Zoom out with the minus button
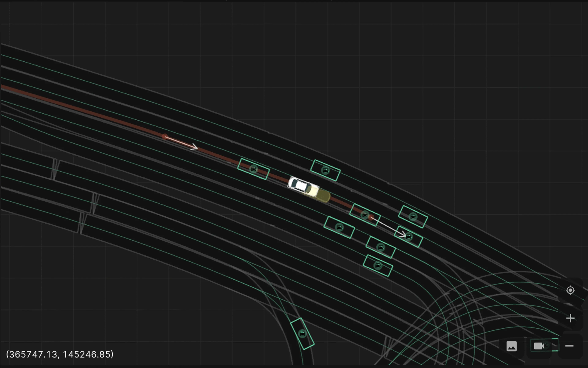The height and width of the screenshot is (368, 588). click(569, 346)
